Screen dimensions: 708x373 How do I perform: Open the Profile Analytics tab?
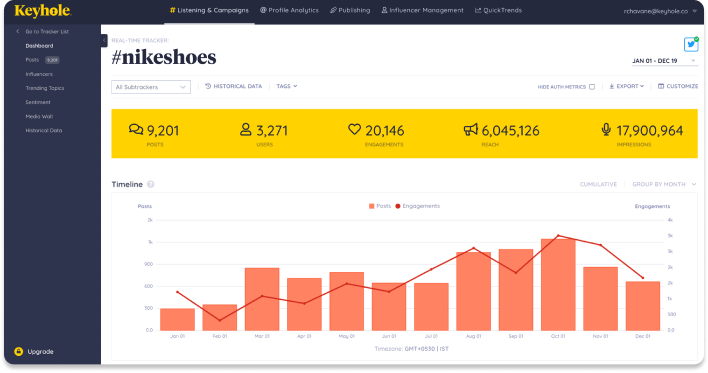289,10
